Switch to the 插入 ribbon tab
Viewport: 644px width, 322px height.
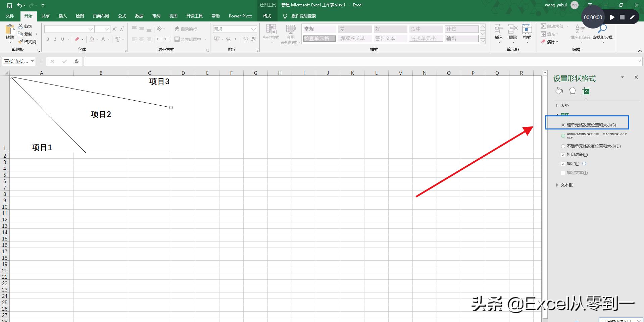(x=62, y=16)
